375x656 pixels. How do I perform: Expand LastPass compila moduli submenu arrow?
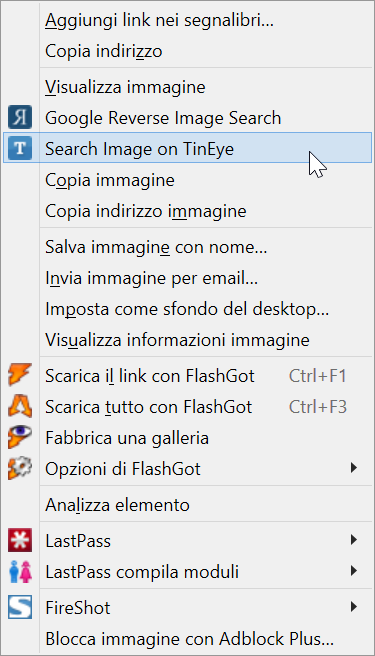click(x=354, y=571)
